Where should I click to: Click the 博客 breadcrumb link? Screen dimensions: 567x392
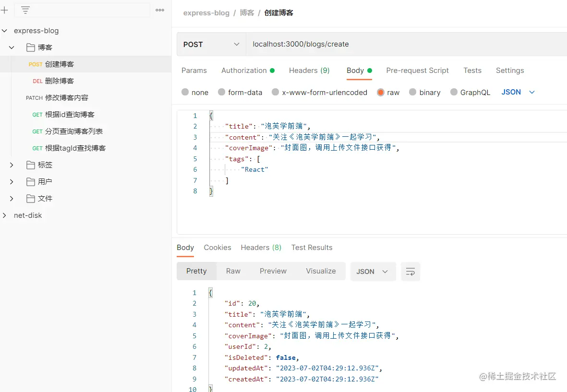[x=247, y=13]
